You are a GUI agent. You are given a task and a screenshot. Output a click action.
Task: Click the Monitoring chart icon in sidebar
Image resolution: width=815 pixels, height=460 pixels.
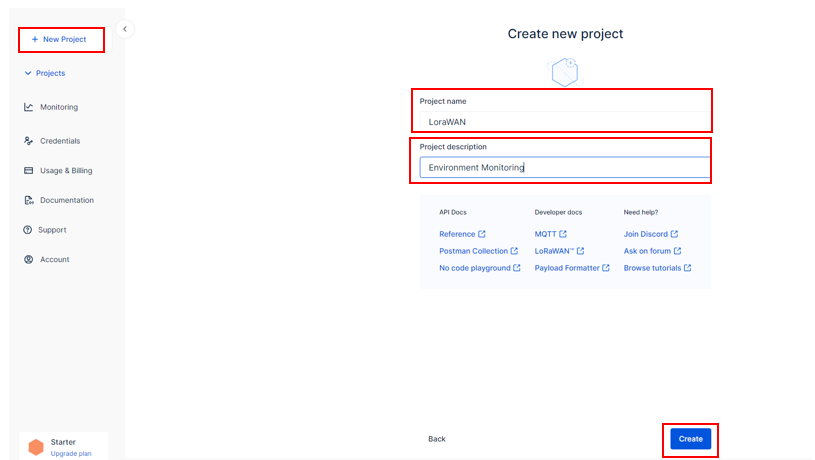point(29,107)
